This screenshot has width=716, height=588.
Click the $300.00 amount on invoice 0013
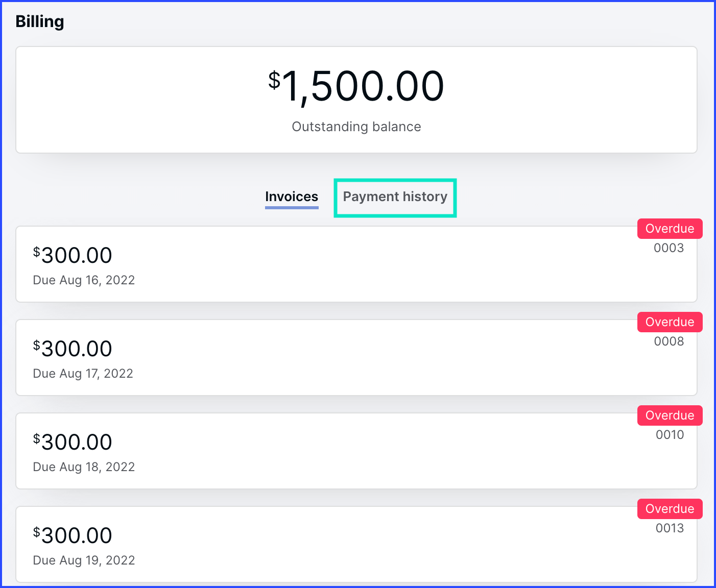(73, 535)
